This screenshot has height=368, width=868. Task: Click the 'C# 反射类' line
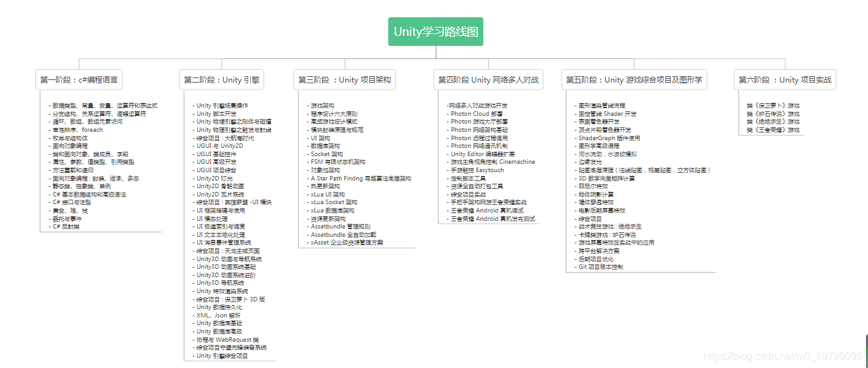[x=64, y=227]
